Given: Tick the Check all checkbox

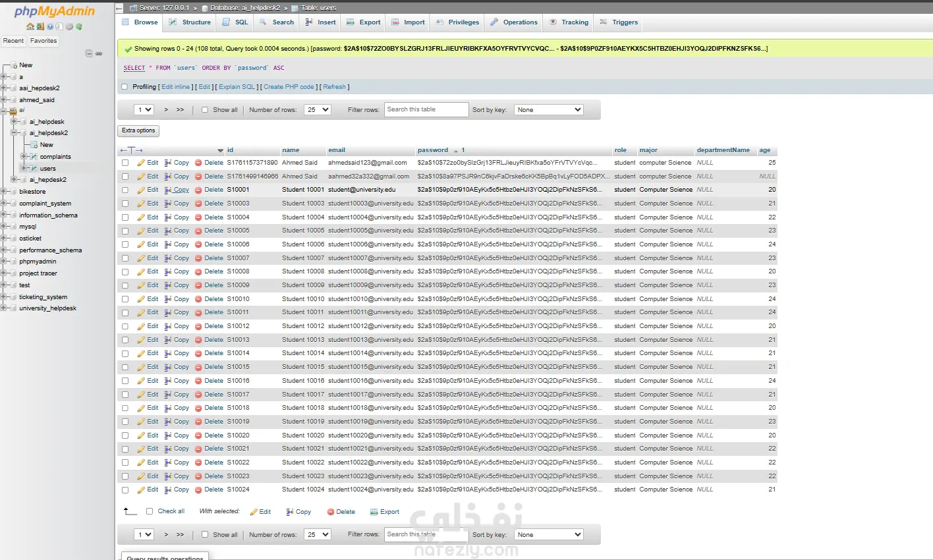Looking at the screenshot, I should [x=150, y=511].
